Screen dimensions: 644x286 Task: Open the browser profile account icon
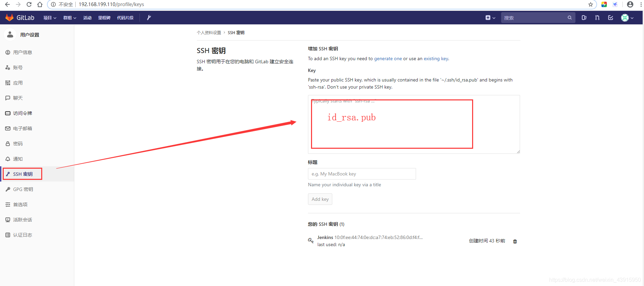pyautogui.click(x=630, y=4)
